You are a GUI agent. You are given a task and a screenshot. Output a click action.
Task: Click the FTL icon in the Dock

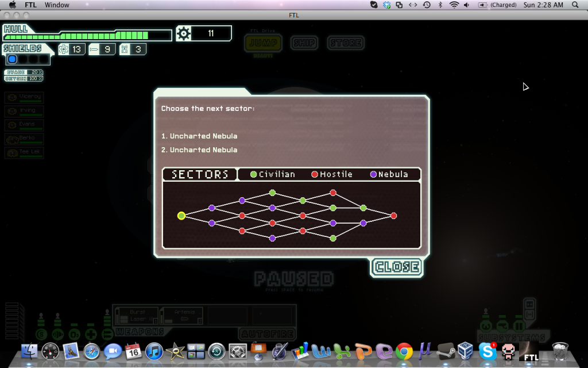[x=529, y=352]
